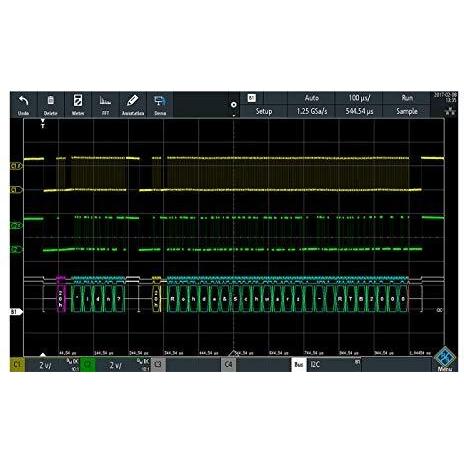Click the 1.25 GSa/s sample rate

[x=312, y=111]
